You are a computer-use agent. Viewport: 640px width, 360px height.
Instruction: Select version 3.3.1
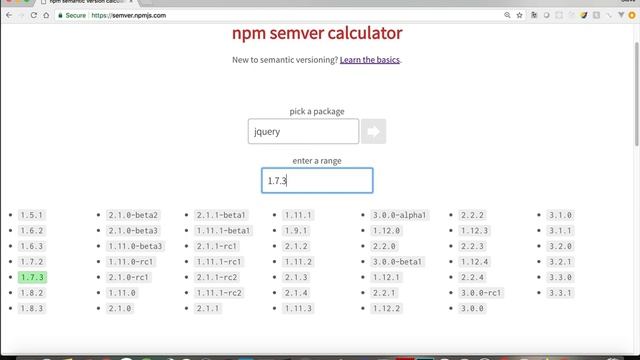pos(560,293)
